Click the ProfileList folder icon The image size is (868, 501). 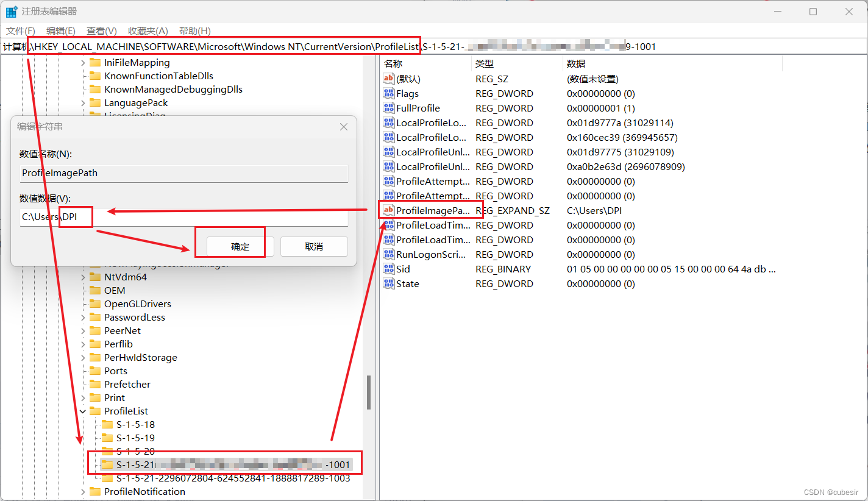[97, 411]
